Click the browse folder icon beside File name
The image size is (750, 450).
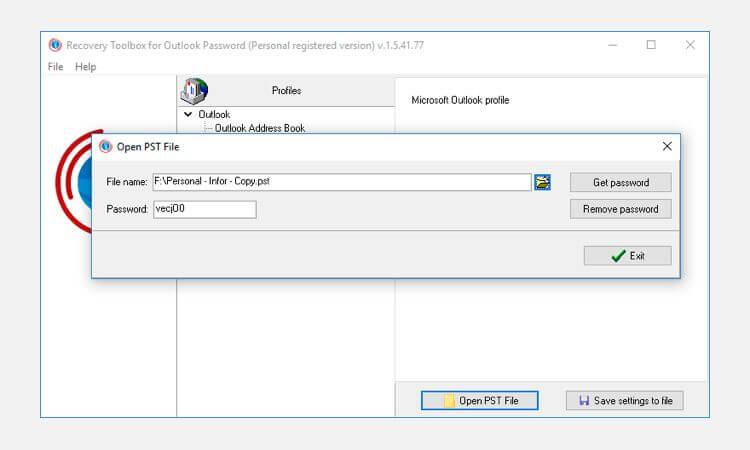[x=542, y=182]
